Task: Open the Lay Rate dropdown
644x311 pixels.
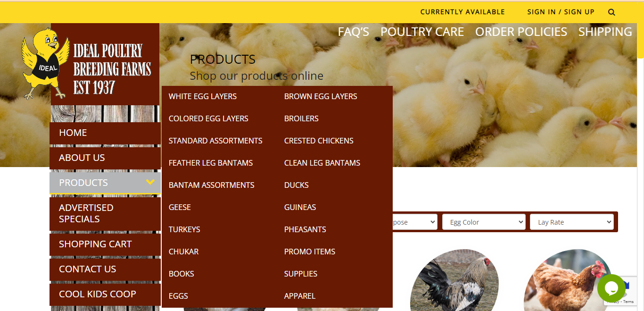Action: 572,222
